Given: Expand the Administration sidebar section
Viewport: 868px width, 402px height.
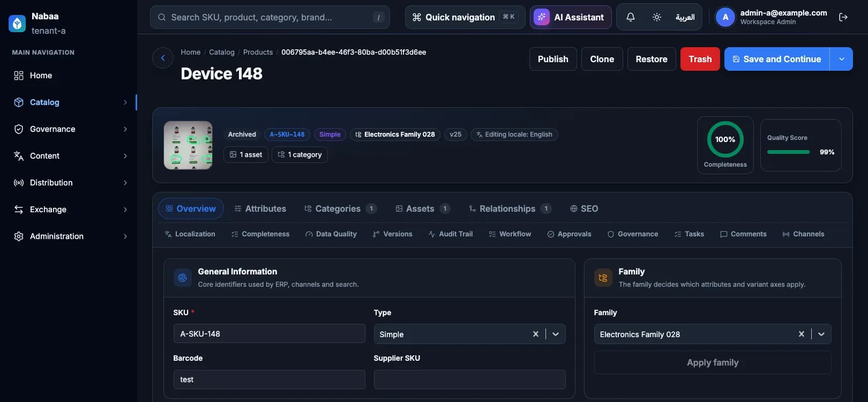Looking at the screenshot, I should 69,236.
